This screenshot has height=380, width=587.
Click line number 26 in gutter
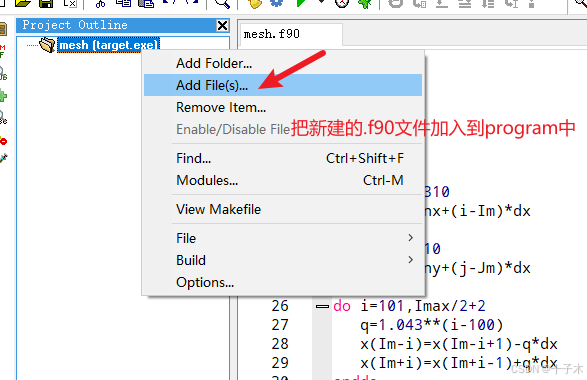tap(280, 306)
